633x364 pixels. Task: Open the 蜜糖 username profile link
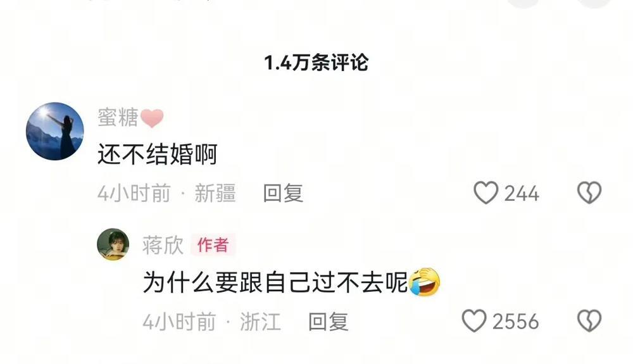pyautogui.click(x=118, y=118)
